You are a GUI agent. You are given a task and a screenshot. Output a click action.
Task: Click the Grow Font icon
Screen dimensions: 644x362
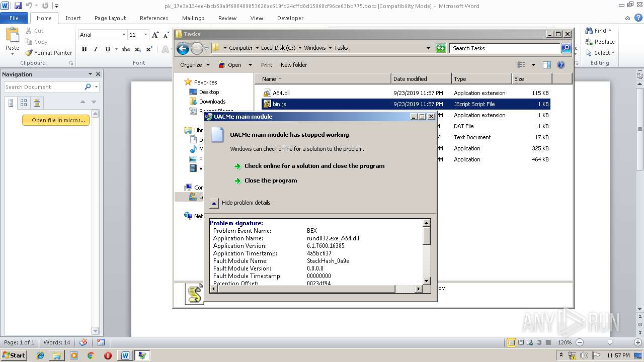(x=155, y=35)
